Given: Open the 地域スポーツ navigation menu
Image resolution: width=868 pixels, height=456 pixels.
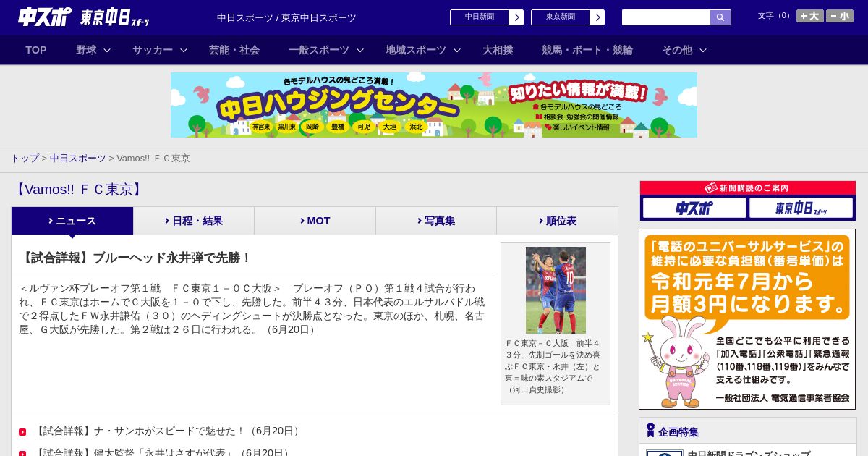Looking at the screenshot, I should pyautogui.click(x=416, y=50).
